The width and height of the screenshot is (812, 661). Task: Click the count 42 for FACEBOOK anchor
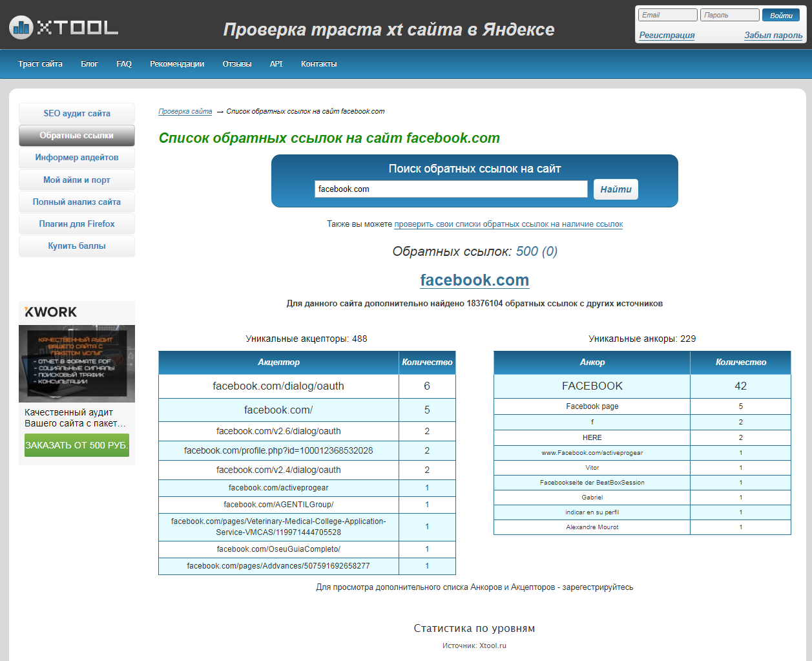740,386
